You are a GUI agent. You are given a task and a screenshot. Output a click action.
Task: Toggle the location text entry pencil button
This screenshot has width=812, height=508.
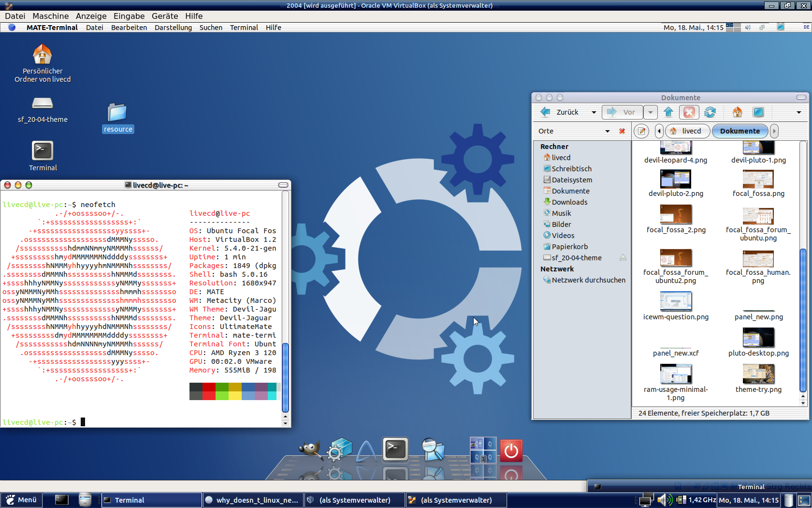pos(641,131)
